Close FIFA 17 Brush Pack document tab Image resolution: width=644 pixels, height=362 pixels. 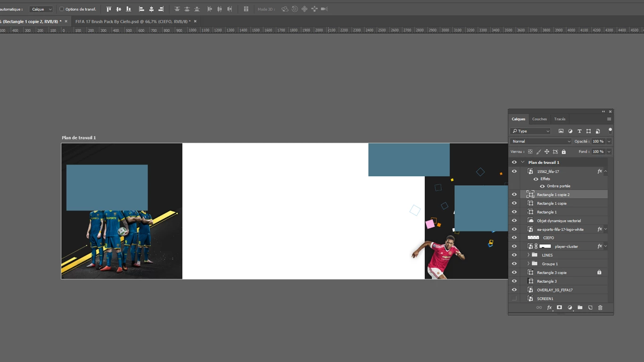(195, 21)
